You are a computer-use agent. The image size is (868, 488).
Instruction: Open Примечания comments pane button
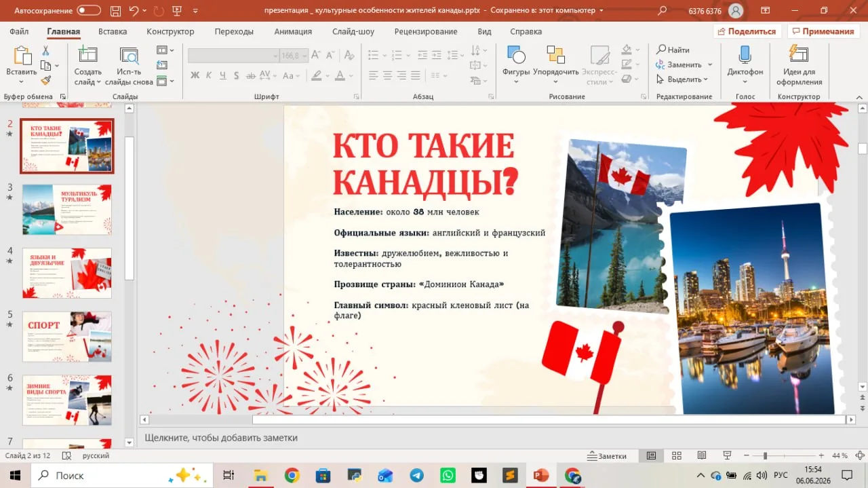click(x=823, y=31)
